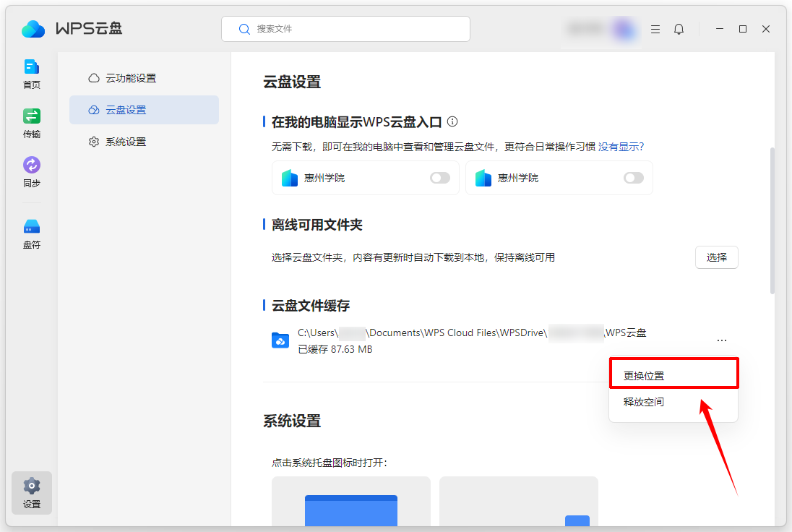Open the 传输 transfer sidebar icon
Image resolution: width=792 pixels, height=532 pixels.
[x=31, y=124]
